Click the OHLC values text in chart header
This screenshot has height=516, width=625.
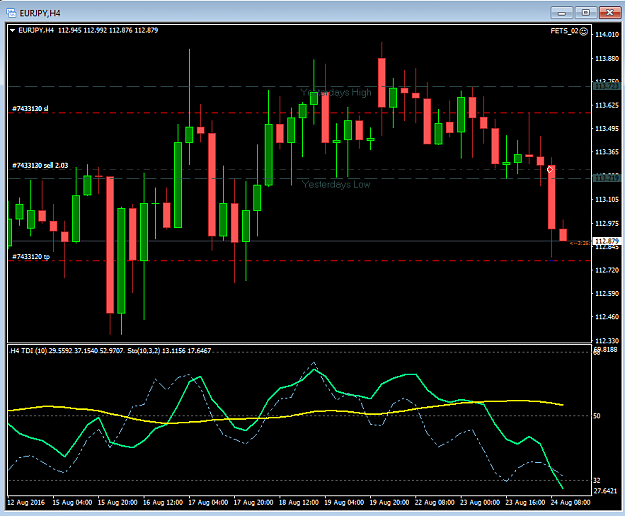pos(108,30)
